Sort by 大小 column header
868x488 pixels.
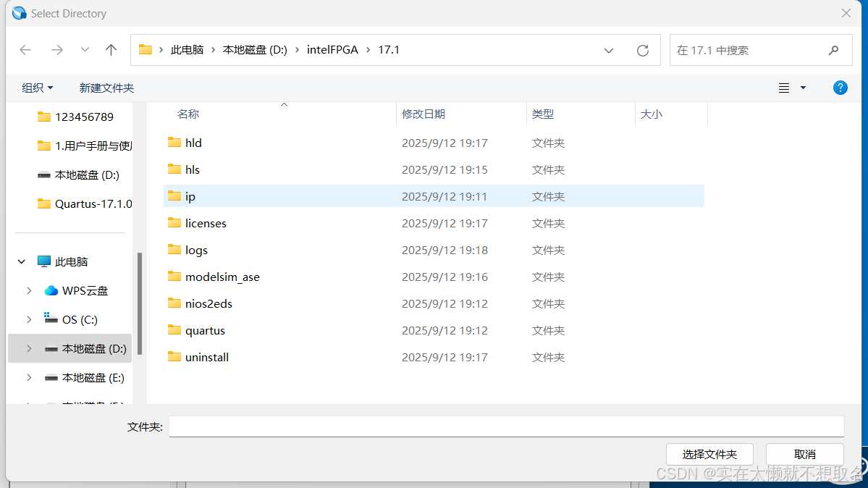(x=651, y=114)
